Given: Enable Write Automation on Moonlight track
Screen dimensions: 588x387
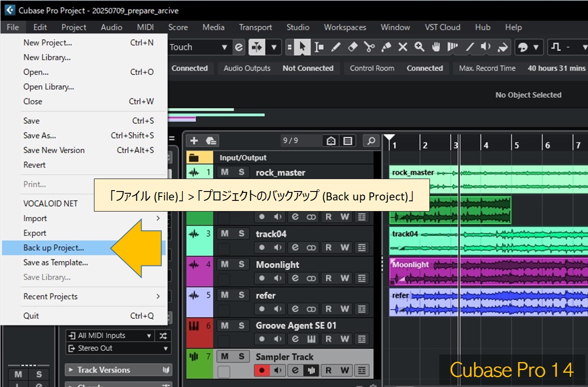Looking at the screenshot, I should pyautogui.click(x=345, y=278).
